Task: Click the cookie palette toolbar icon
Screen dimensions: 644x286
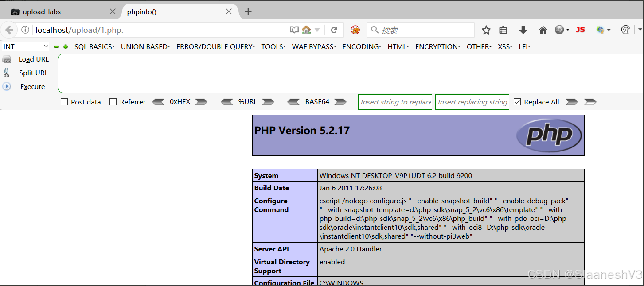Action: pos(626,30)
